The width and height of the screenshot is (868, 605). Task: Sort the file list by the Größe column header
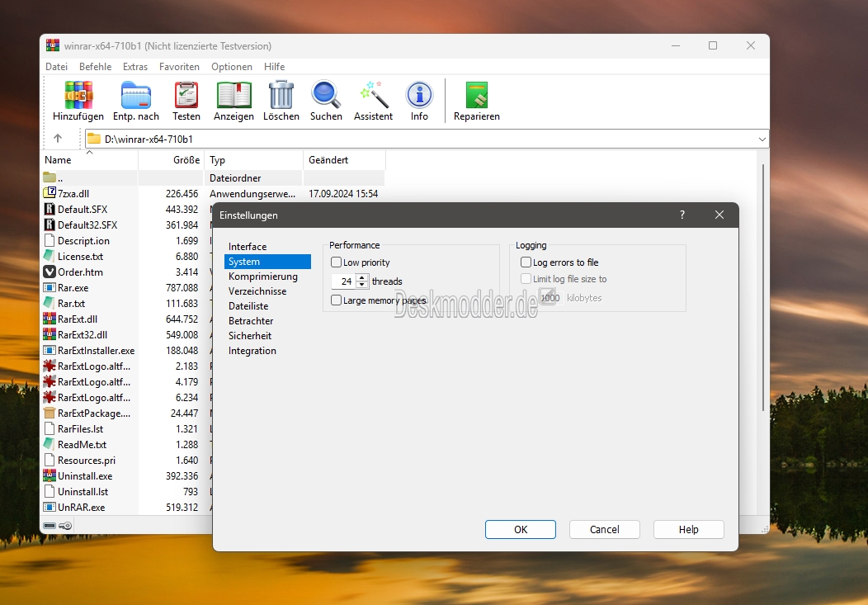click(x=171, y=160)
